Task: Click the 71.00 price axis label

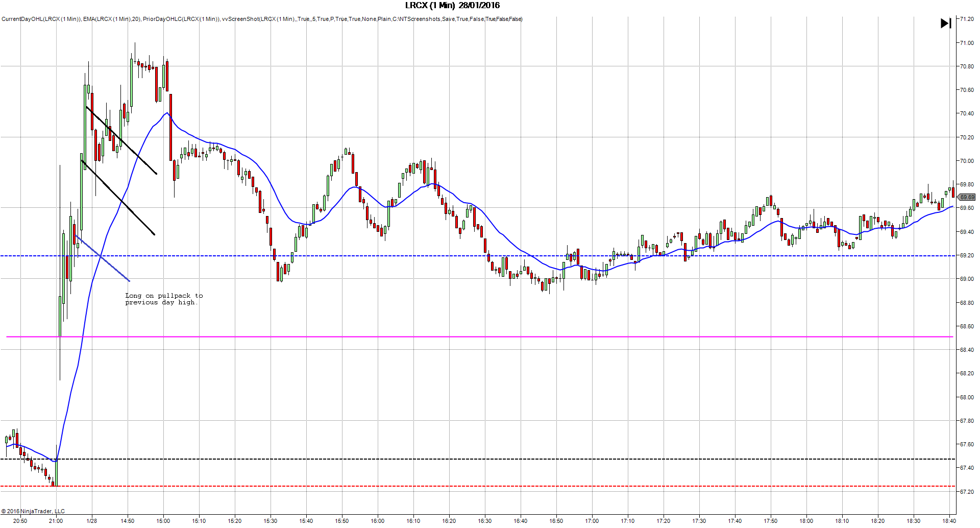Action: [967, 43]
